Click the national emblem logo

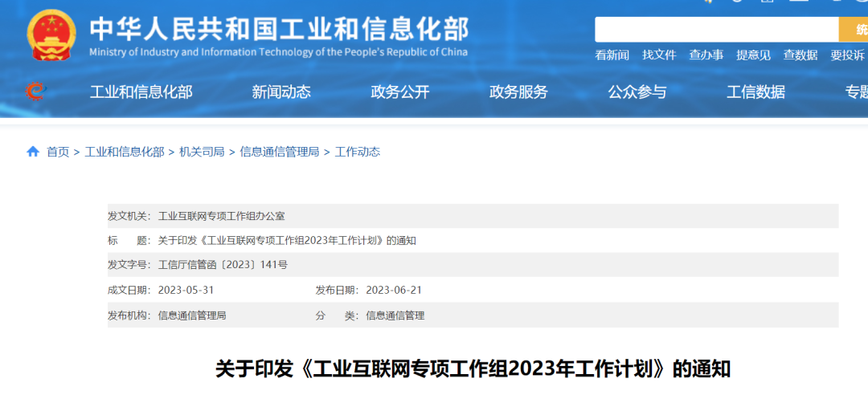[51, 35]
